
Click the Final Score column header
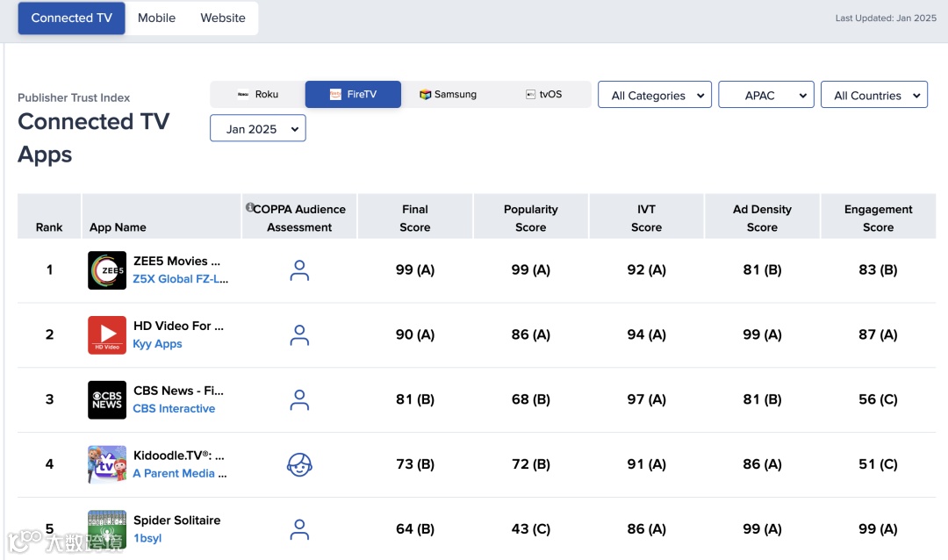415,218
